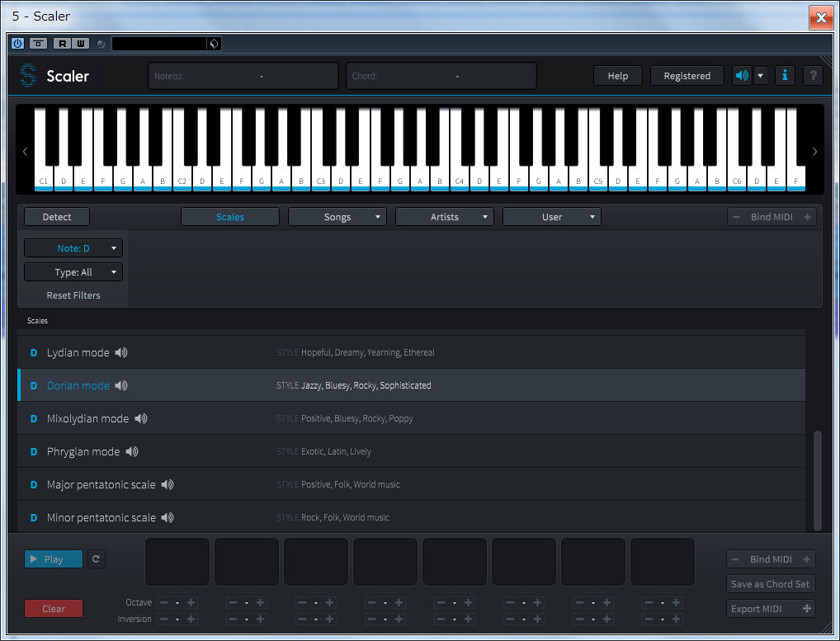840x641 pixels.
Task: Click the Play button
Action: (54, 559)
